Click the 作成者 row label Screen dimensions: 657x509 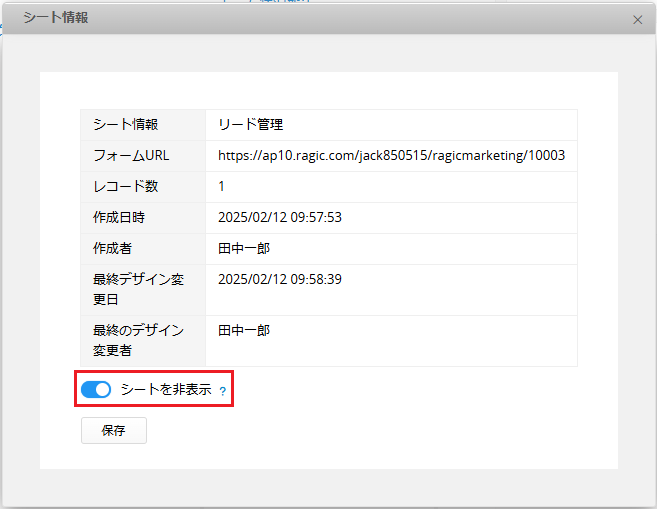point(113,248)
